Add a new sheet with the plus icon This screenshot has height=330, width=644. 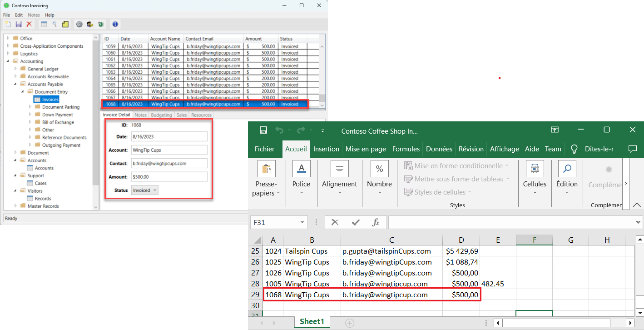pyautogui.click(x=350, y=323)
